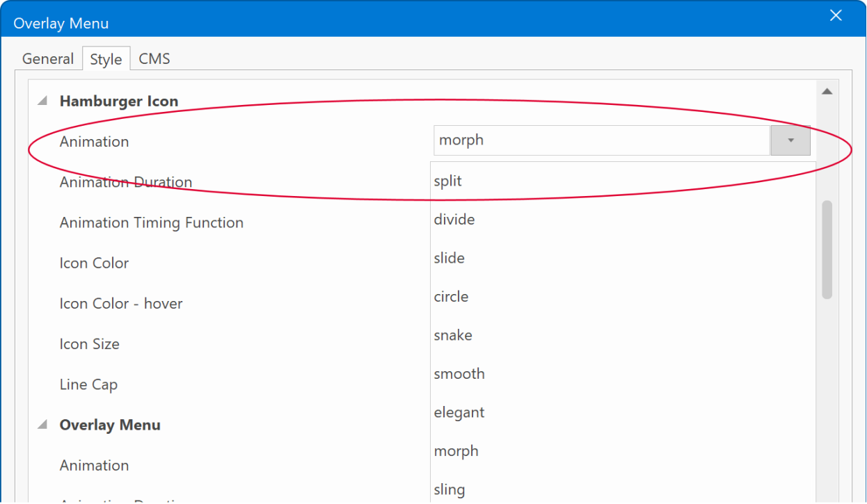Select the Style tab

pyautogui.click(x=106, y=59)
